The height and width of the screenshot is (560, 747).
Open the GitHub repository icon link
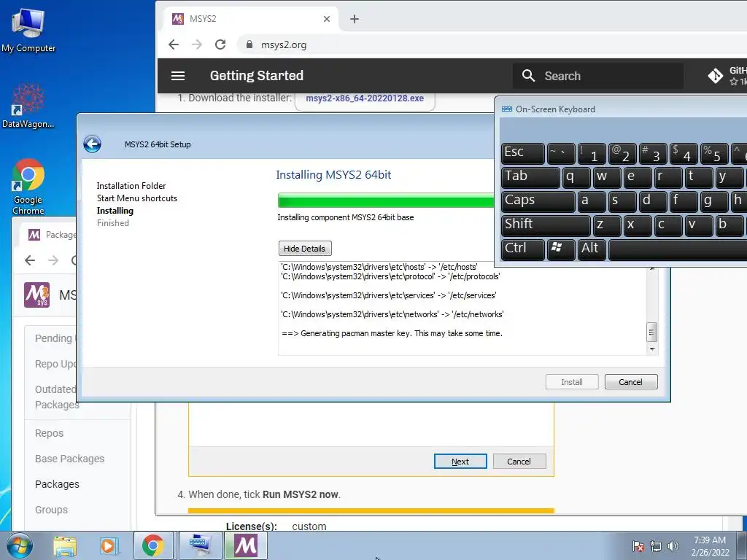(716, 76)
